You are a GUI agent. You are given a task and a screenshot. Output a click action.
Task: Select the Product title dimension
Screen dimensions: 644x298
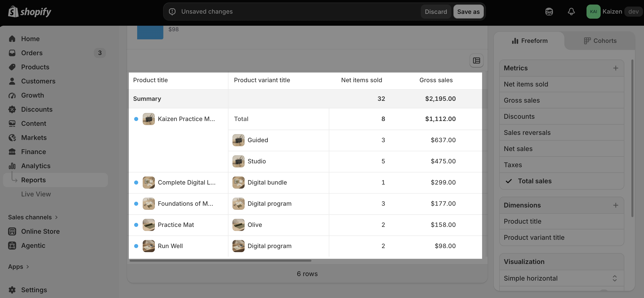562,221
